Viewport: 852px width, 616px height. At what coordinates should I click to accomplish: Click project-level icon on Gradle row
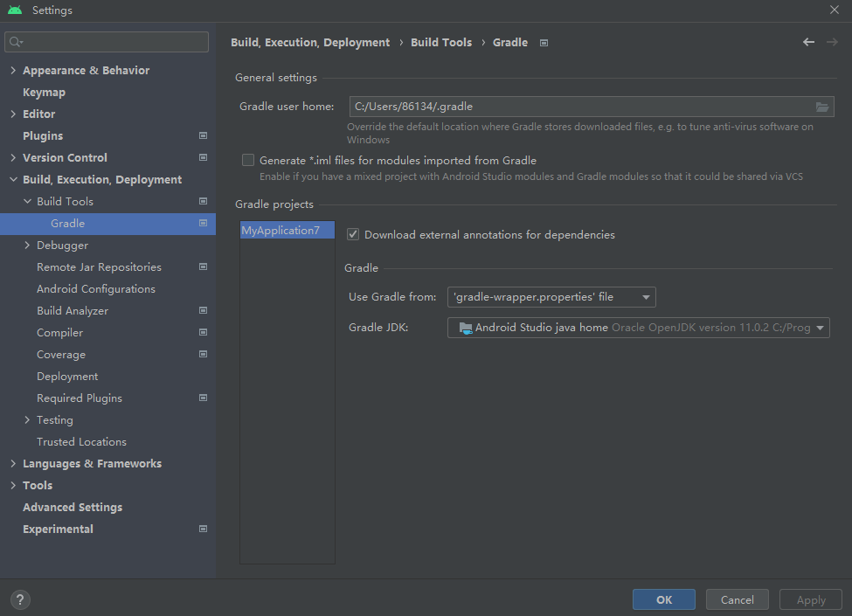[204, 224]
